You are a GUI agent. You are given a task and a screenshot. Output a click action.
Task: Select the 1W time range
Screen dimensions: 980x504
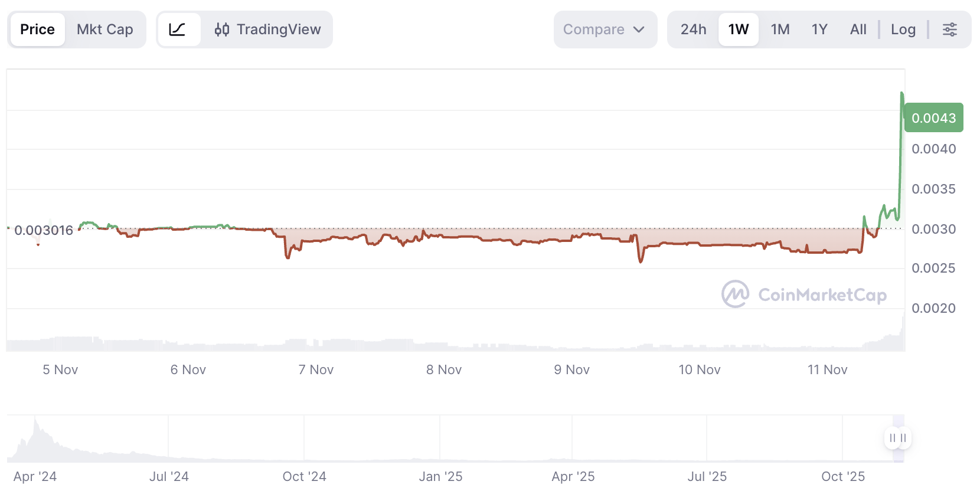point(739,30)
